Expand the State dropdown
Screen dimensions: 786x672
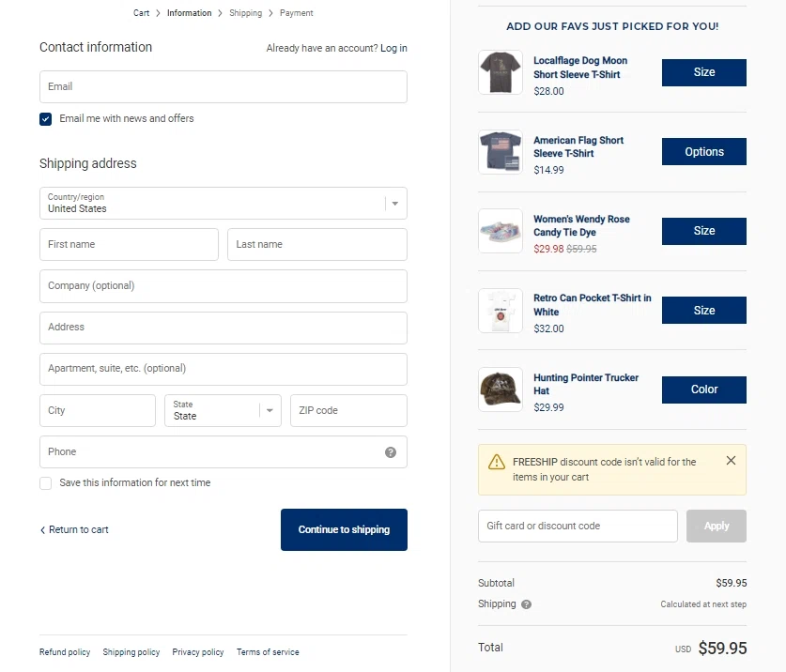[x=223, y=411]
